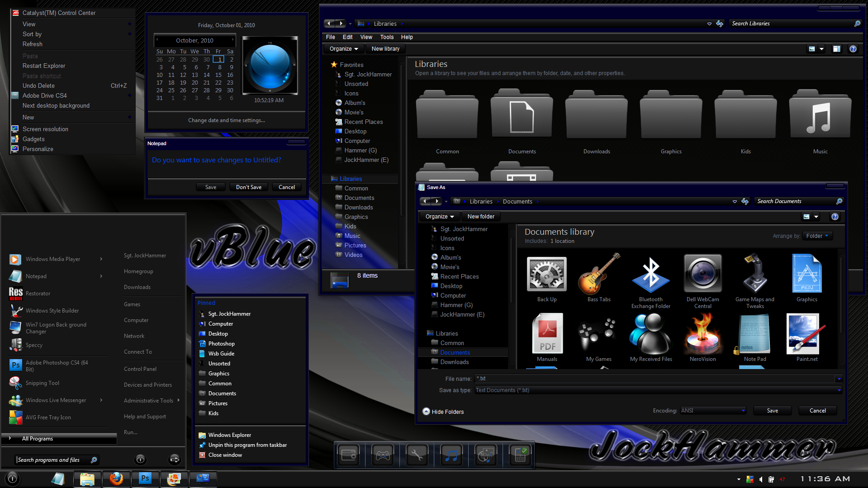The image size is (868, 488).
Task: Click Don't Save in Notepad dialog
Action: click(248, 187)
